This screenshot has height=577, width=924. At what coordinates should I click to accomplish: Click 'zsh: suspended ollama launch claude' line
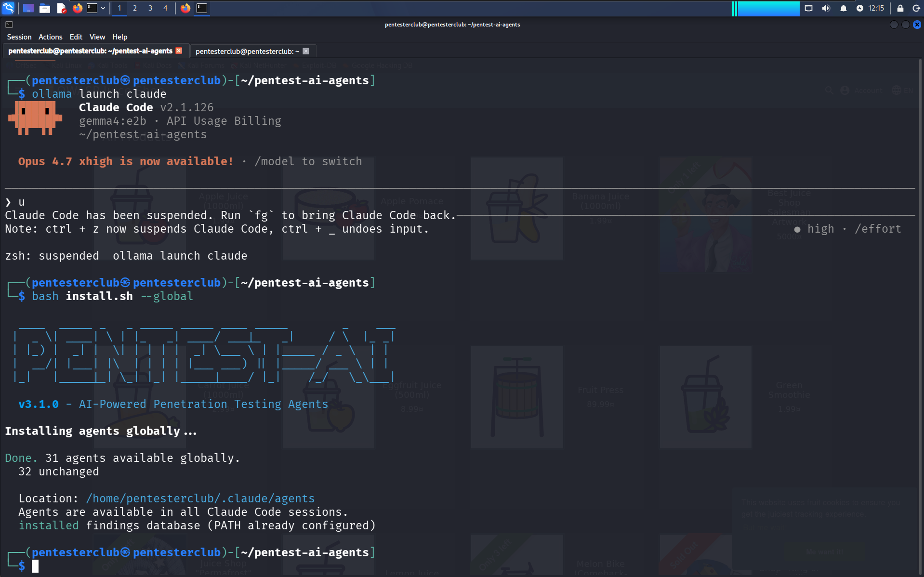point(126,256)
